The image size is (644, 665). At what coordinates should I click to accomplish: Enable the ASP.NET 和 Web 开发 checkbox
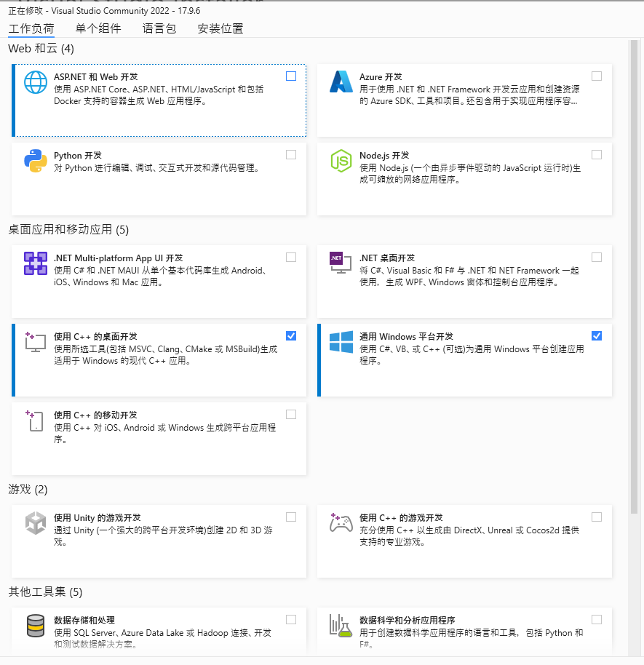[x=291, y=76]
